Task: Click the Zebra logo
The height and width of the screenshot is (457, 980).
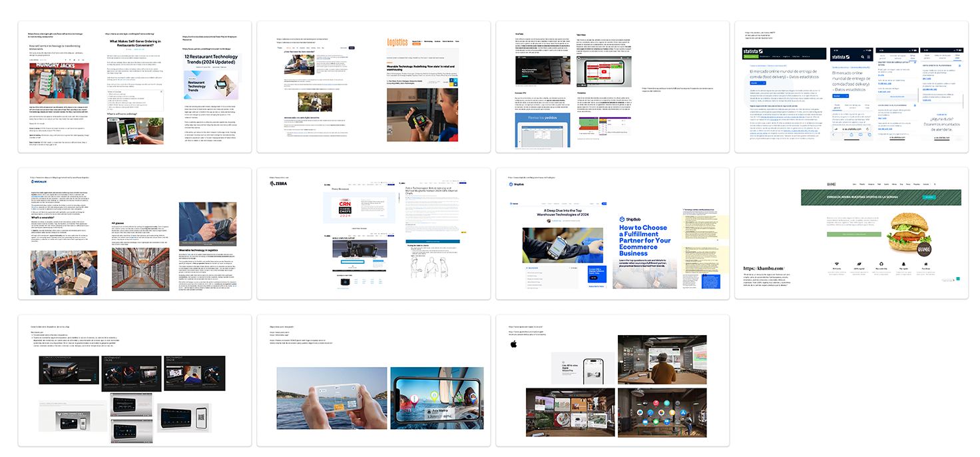Action: coord(278,184)
